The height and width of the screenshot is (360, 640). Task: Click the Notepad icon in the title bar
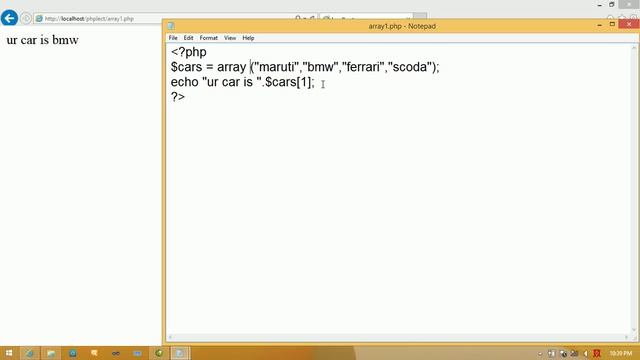click(x=171, y=26)
